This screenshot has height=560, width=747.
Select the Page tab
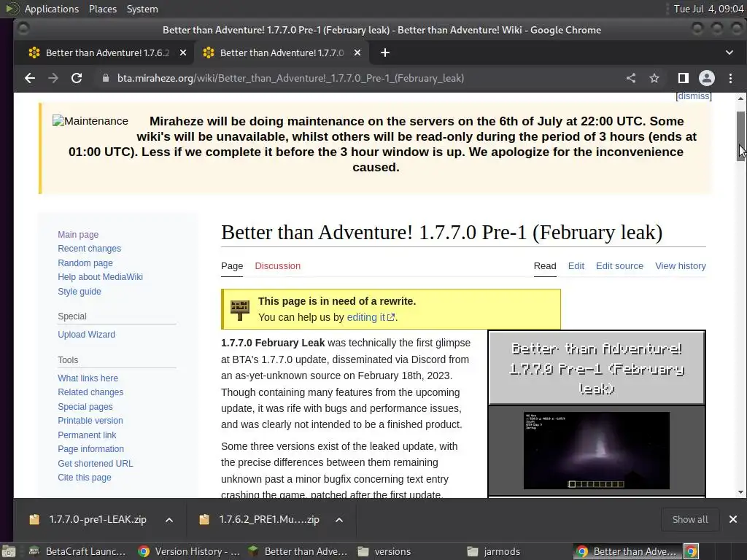[232, 265]
